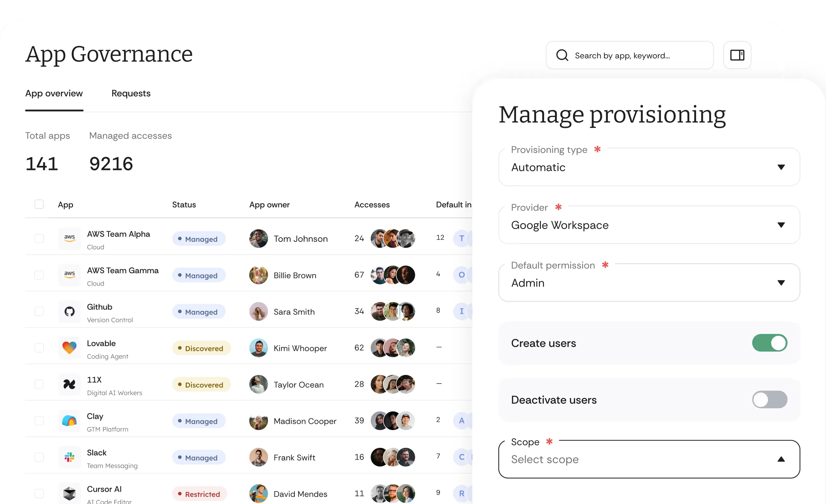The image size is (826, 504).
Task: Enable the Deactivate users toggle
Action: [770, 400]
